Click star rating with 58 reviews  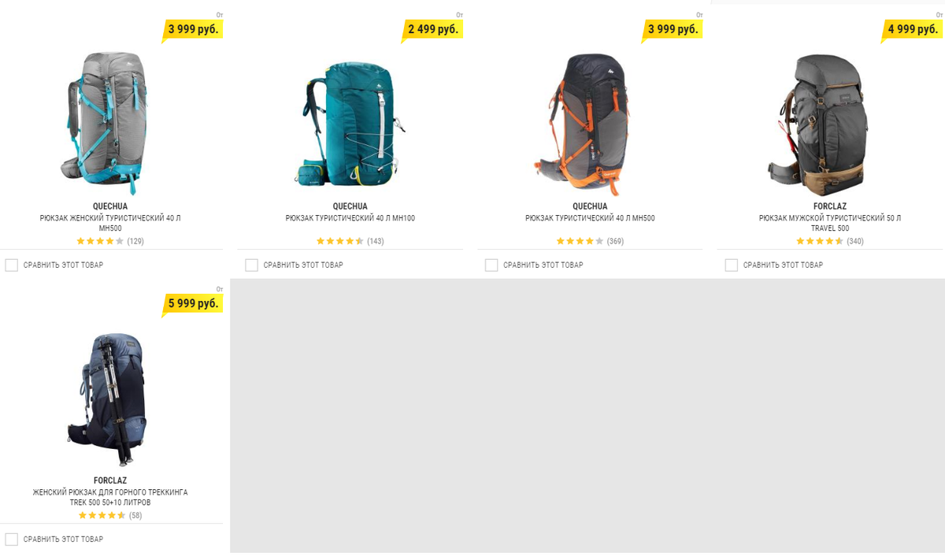[x=102, y=515]
